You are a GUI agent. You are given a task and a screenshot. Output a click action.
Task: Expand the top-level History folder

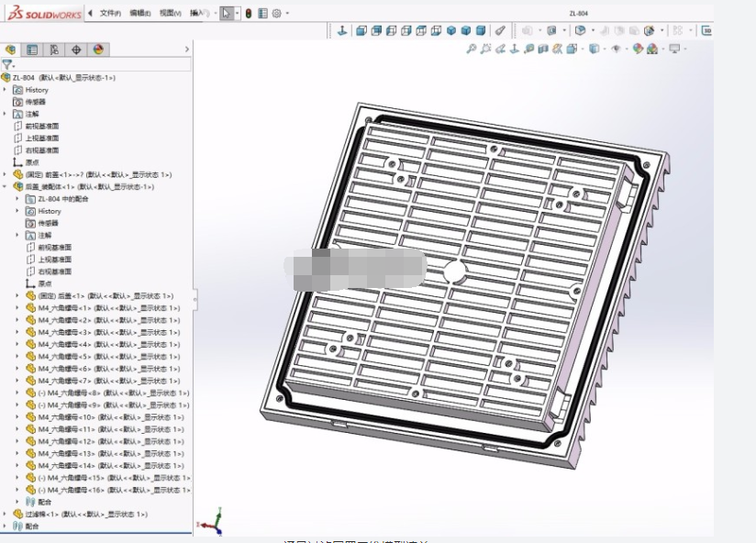pyautogui.click(x=5, y=90)
